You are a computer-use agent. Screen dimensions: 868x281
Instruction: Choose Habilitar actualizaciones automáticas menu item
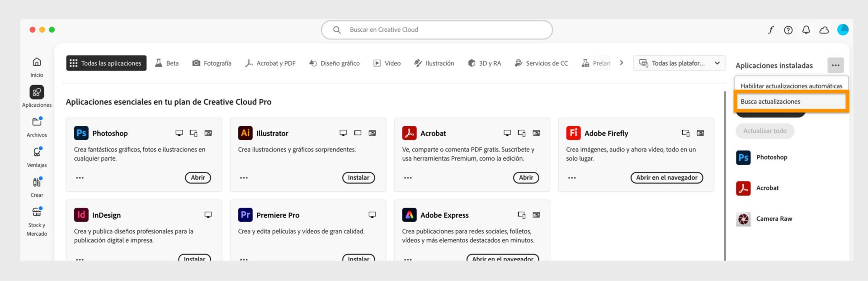(791, 86)
